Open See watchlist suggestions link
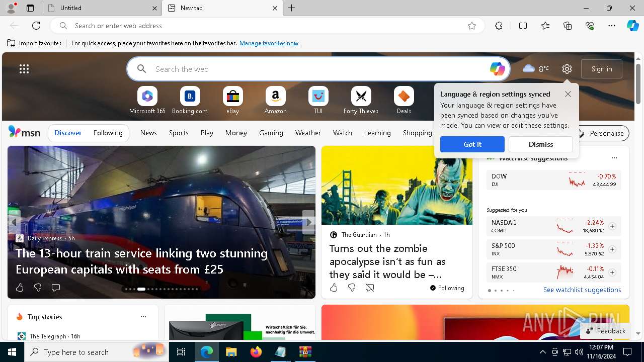 582,290
